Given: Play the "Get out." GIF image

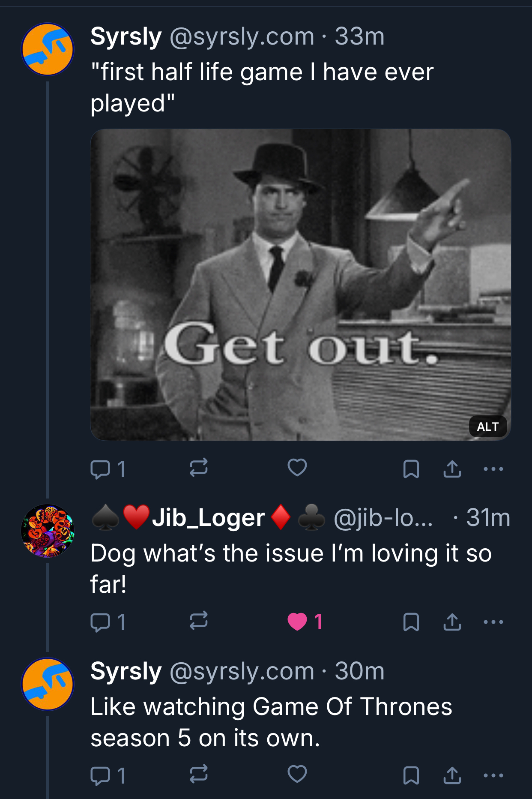Looking at the screenshot, I should click(300, 285).
